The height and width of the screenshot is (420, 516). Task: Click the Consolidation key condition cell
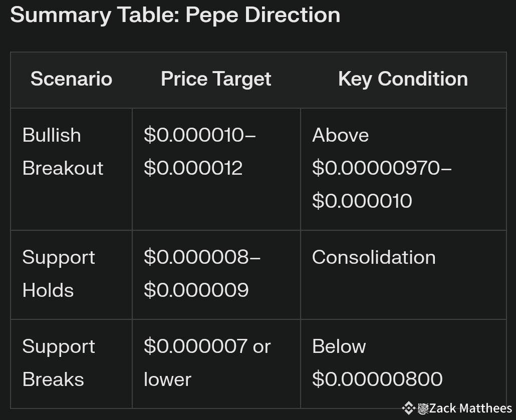click(374, 257)
